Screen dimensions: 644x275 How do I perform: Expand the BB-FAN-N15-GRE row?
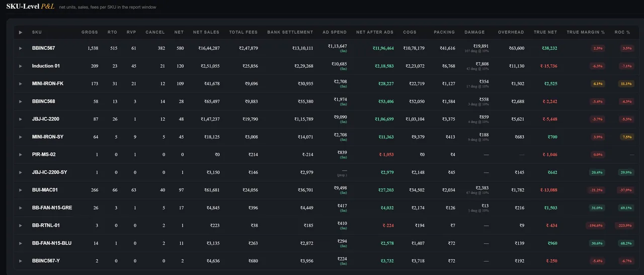21,208
